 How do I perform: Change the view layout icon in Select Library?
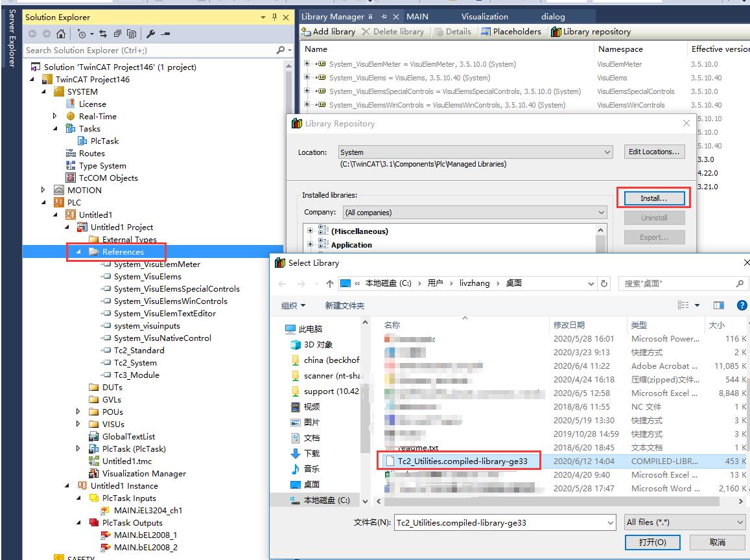click(x=683, y=305)
